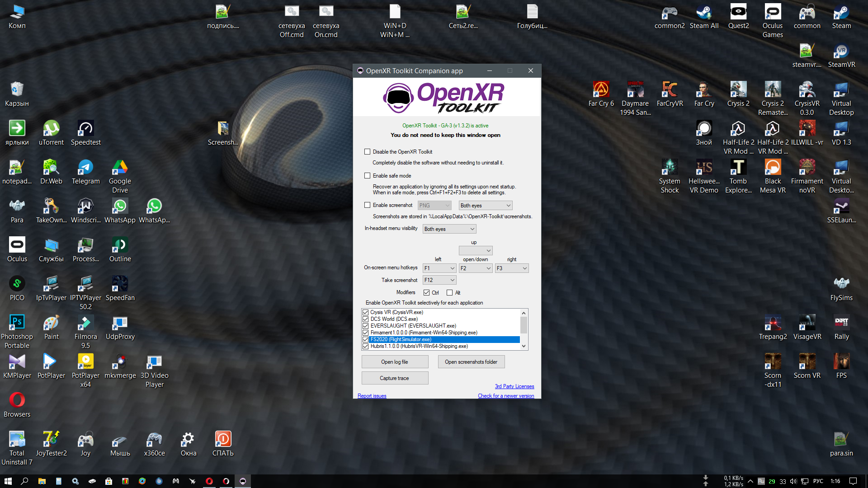This screenshot has width=868, height=488.
Task: Click the Opera icon in the taskbar
Action: point(209,481)
